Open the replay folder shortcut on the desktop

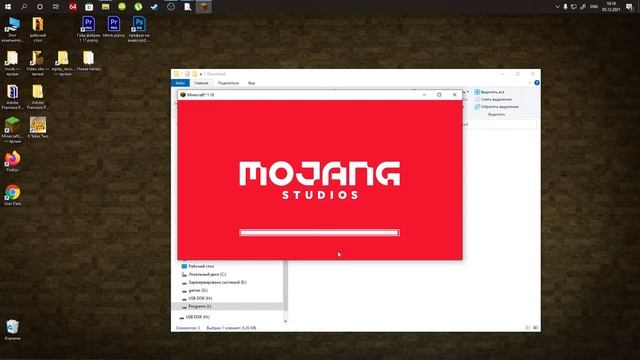coord(62,63)
